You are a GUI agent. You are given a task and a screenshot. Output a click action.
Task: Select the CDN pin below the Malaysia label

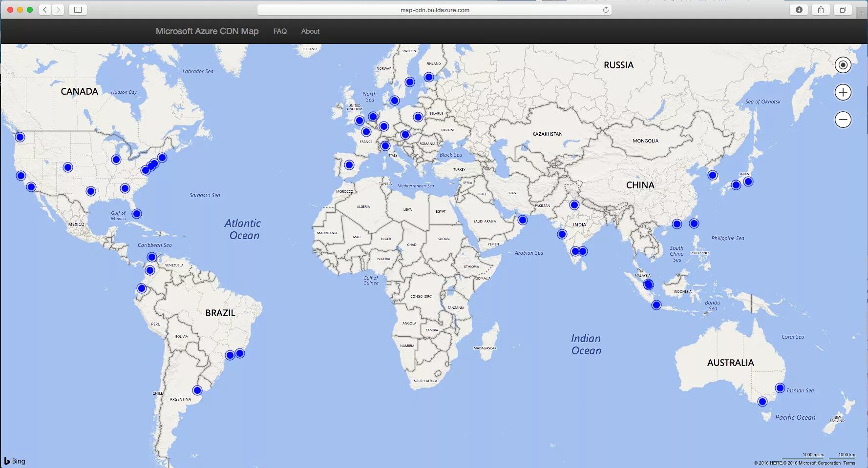click(x=648, y=285)
